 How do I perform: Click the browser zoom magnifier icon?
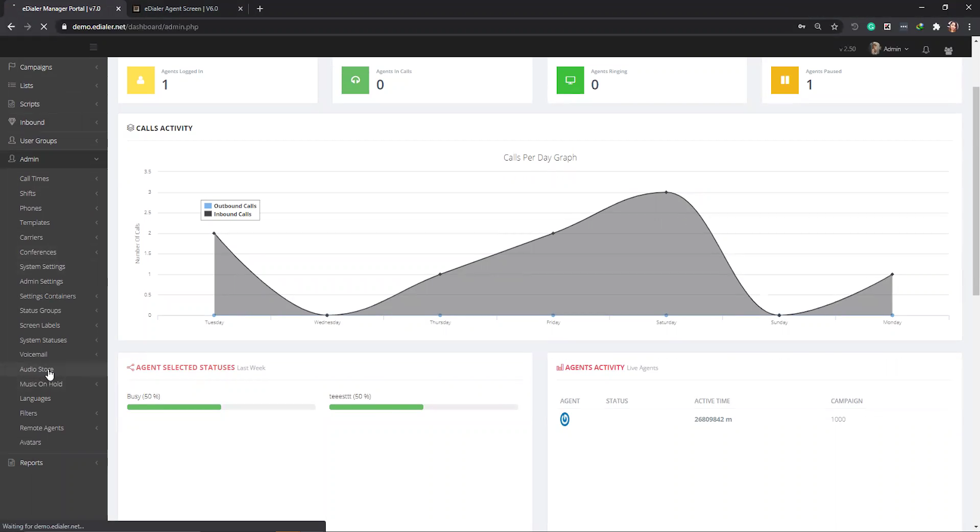[x=818, y=26]
